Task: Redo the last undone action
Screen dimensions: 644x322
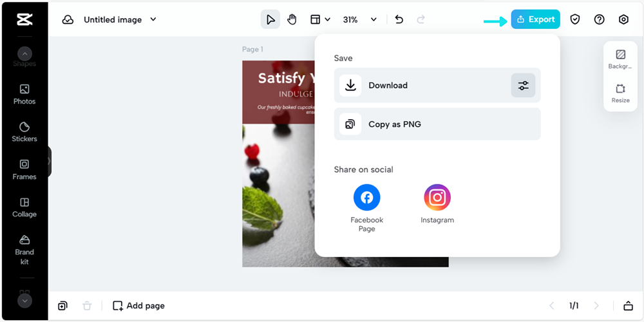Action: [x=421, y=19]
